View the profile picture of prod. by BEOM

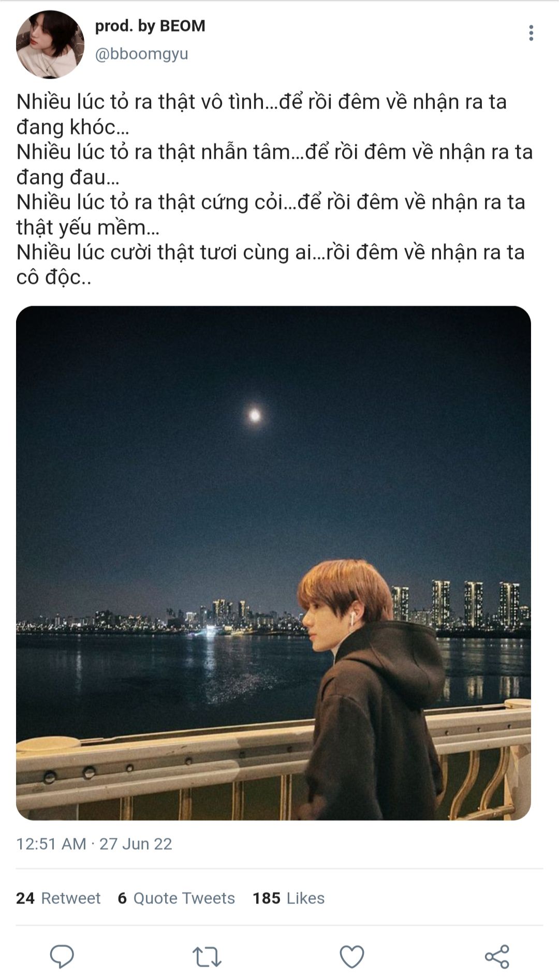pos(50,44)
